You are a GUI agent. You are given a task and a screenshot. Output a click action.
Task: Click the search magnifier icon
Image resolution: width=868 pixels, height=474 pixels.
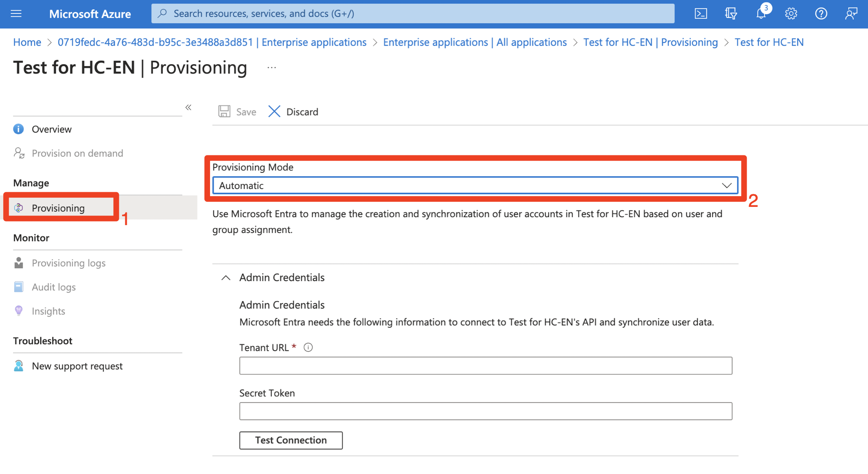pyautogui.click(x=162, y=13)
